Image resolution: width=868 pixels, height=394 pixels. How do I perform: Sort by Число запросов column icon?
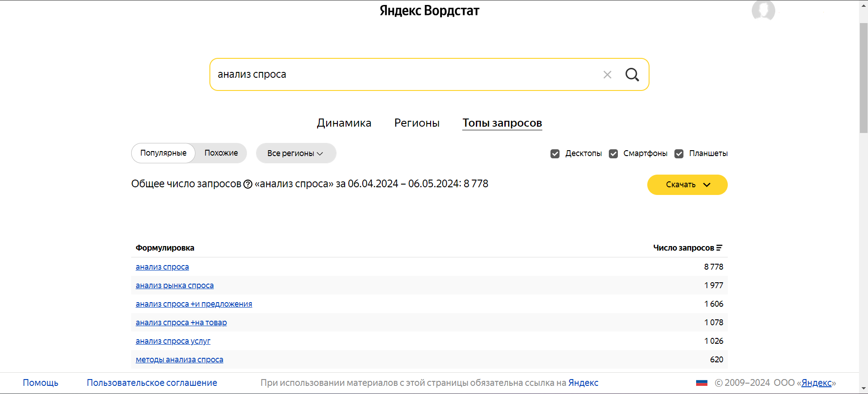[x=719, y=248]
